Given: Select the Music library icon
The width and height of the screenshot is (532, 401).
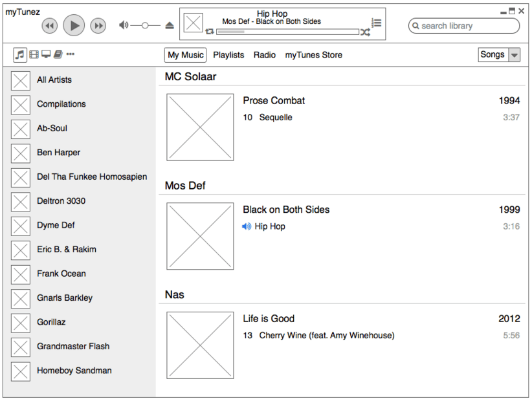Looking at the screenshot, I should pyautogui.click(x=19, y=54).
